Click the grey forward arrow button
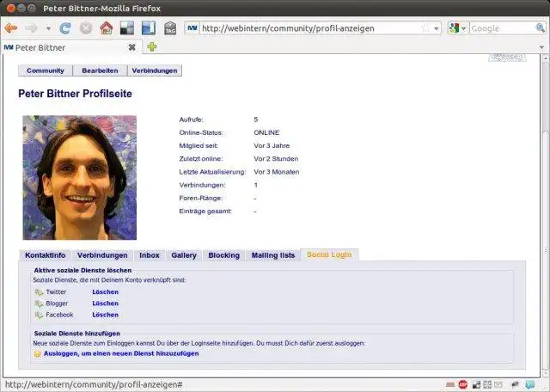Image resolution: width=550 pixels, height=392 pixels. tap(31, 28)
